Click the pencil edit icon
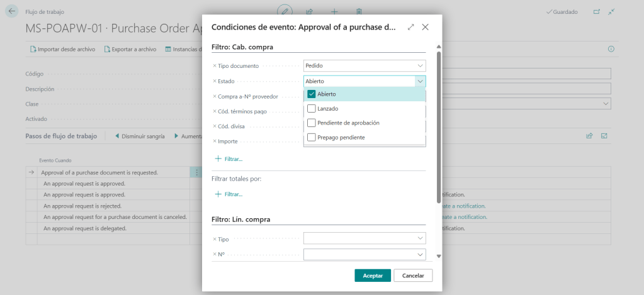The height and width of the screenshot is (295, 644). [285, 11]
